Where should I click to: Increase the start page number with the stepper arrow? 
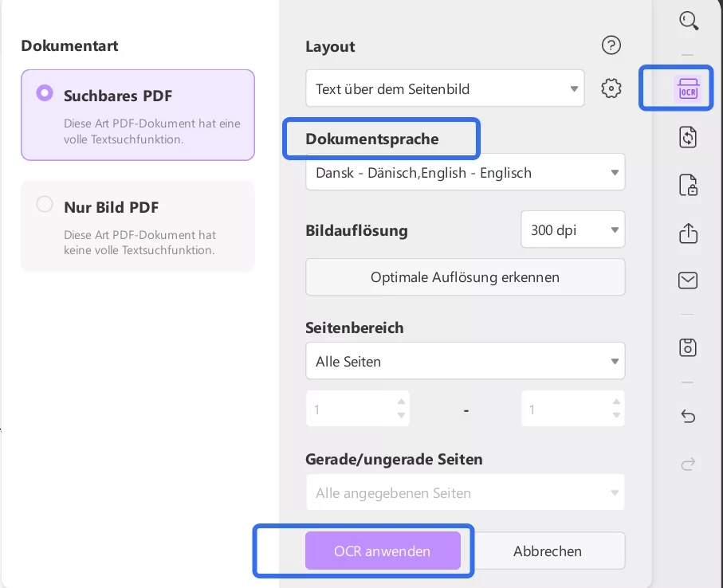click(x=401, y=402)
